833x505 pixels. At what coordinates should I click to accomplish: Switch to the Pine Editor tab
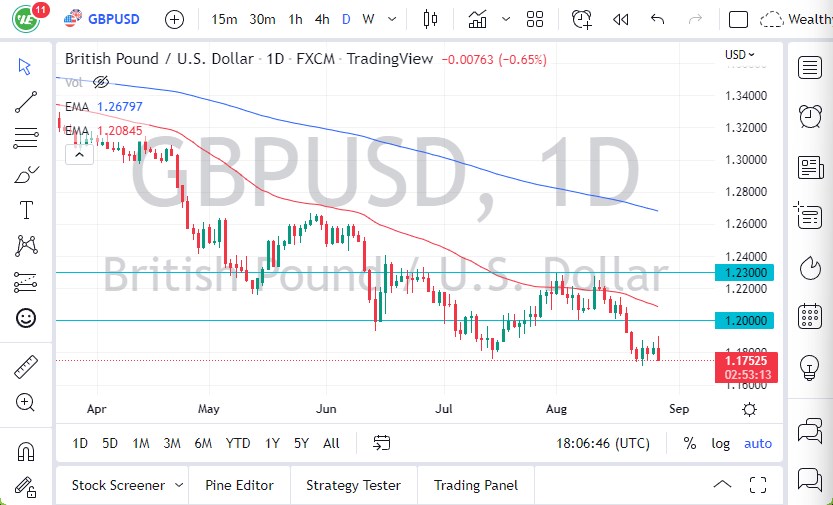[x=239, y=485]
